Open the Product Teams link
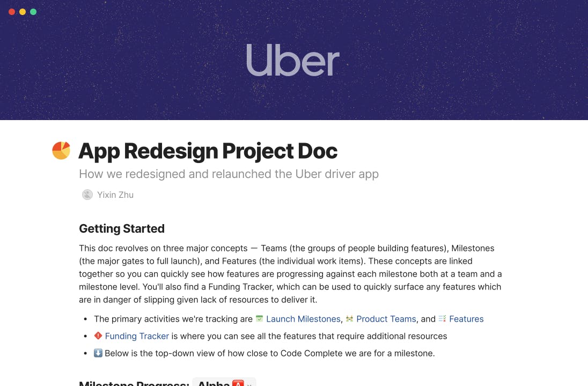Viewport: 588px width, 386px height. (x=386, y=319)
